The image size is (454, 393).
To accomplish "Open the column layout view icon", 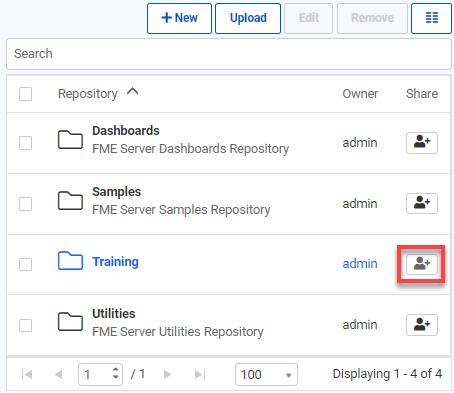I will point(431,18).
